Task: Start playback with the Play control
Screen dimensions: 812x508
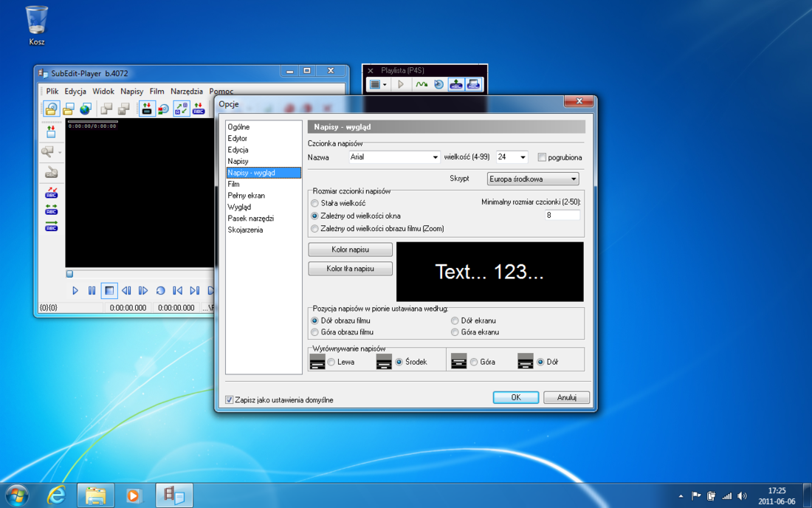Action: click(x=75, y=290)
